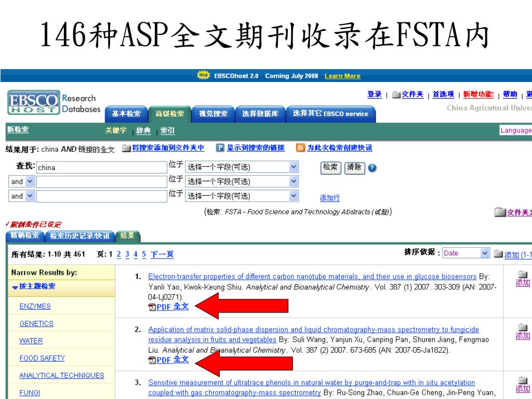Click the permalink P icon for 显示到搜索的链接

coord(220,148)
